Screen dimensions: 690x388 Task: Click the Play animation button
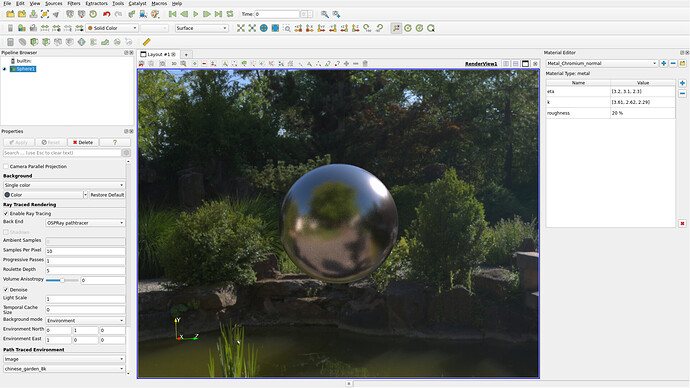196,14
